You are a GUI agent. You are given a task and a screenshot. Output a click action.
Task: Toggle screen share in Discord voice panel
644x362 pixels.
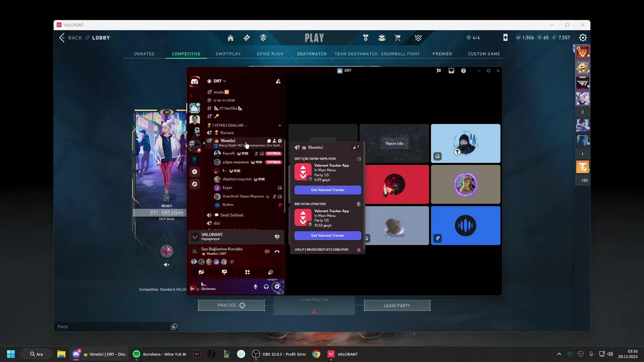[x=224, y=272]
